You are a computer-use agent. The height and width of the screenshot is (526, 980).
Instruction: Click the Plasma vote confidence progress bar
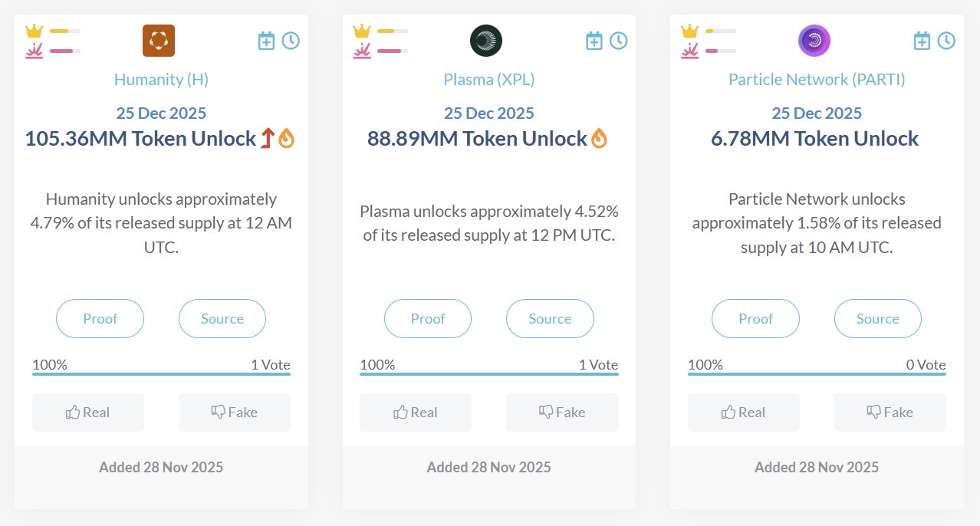489,374
